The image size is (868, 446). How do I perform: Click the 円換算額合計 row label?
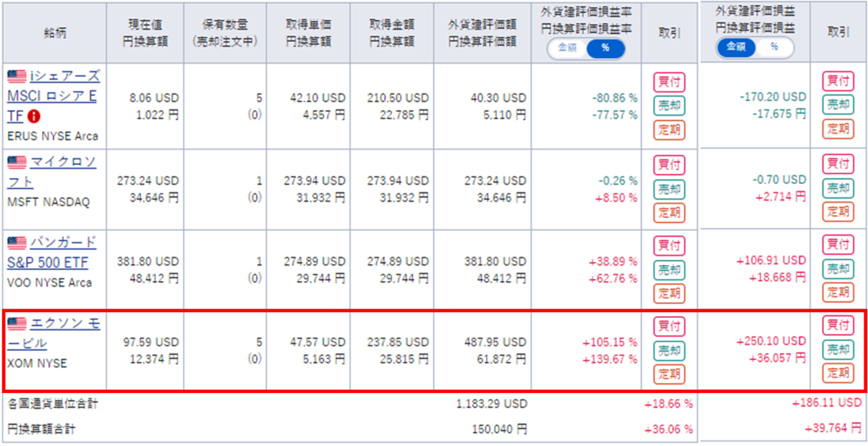click(41, 429)
